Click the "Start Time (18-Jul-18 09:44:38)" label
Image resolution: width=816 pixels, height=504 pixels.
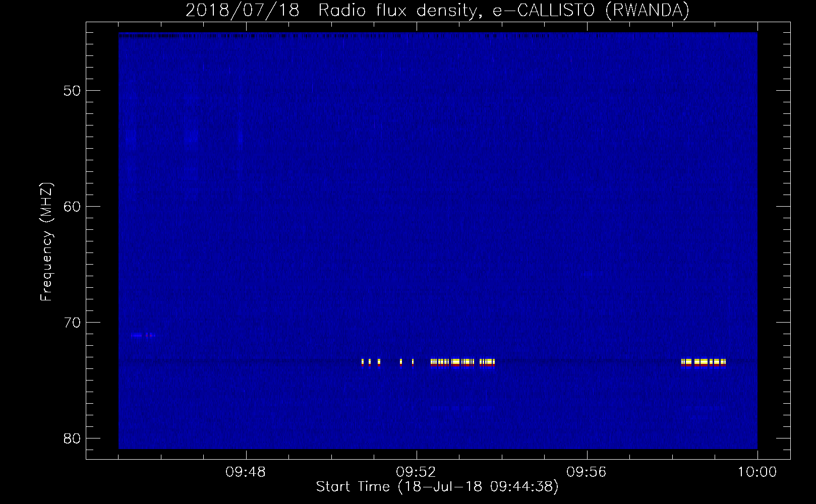click(x=437, y=487)
